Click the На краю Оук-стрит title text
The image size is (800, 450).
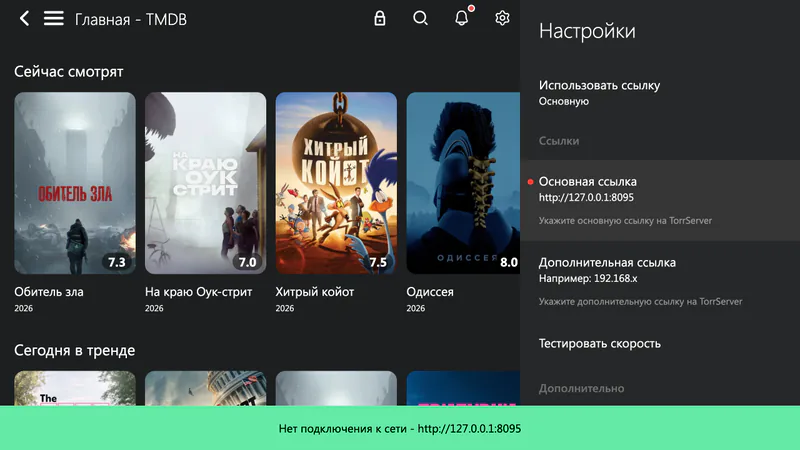tap(198, 292)
